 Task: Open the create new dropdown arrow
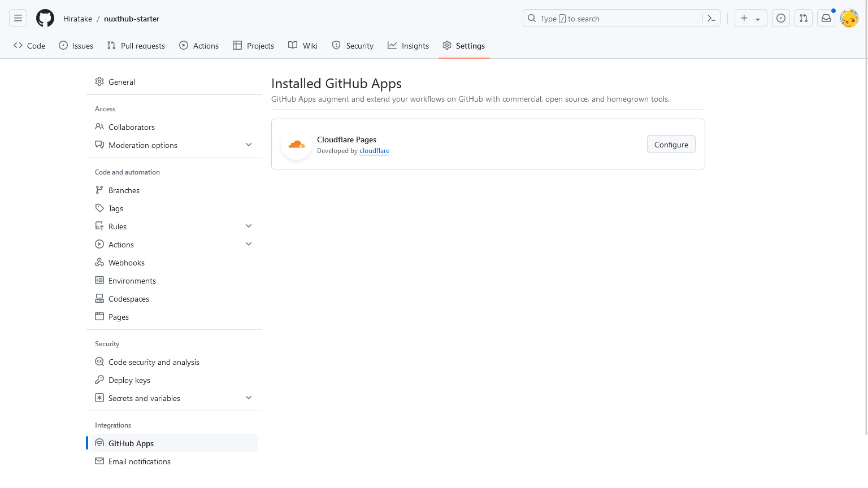758,19
